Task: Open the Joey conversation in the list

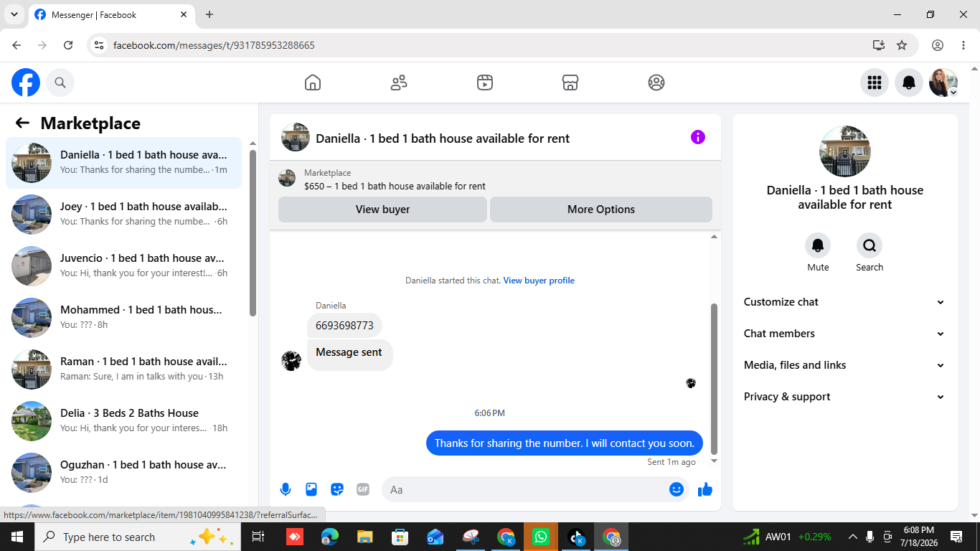Action: click(x=124, y=215)
